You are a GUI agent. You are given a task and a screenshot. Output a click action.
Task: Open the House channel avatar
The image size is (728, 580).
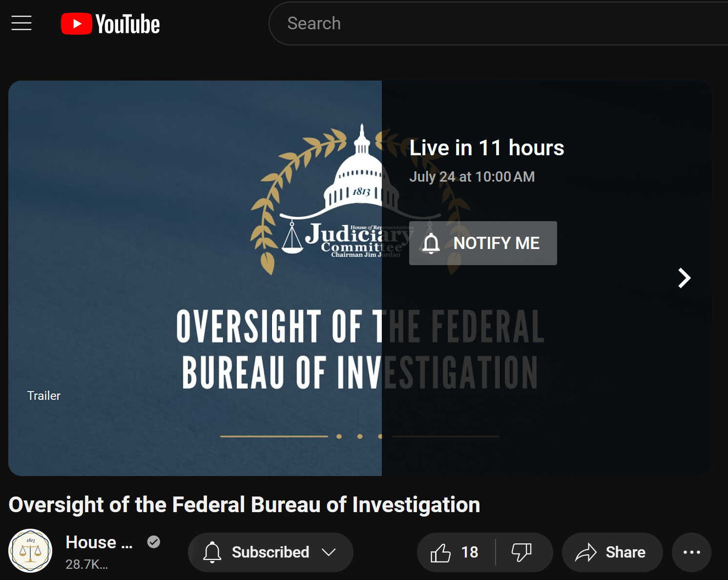coord(30,551)
